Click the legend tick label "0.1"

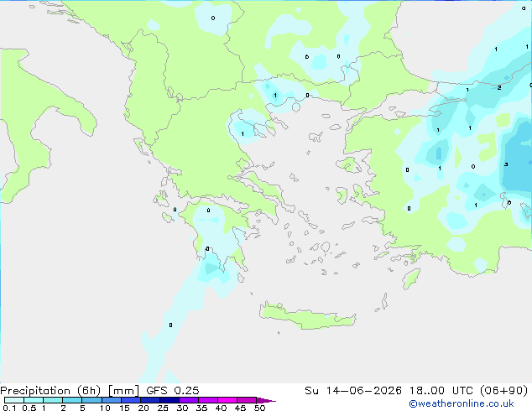(9, 408)
